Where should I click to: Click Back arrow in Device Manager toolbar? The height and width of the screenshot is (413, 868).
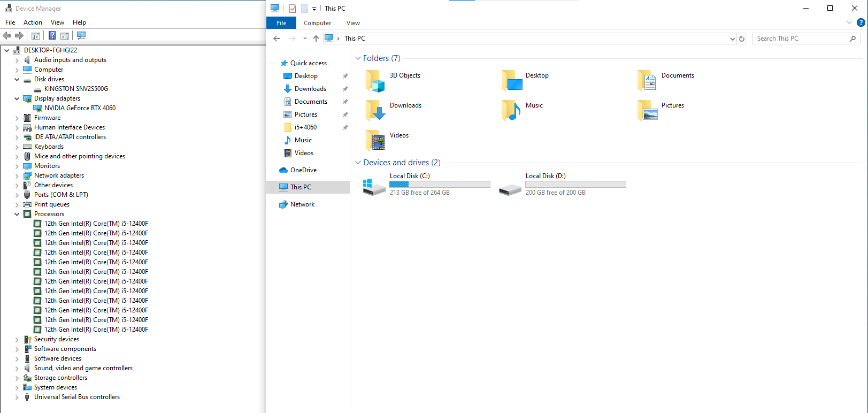pos(7,36)
